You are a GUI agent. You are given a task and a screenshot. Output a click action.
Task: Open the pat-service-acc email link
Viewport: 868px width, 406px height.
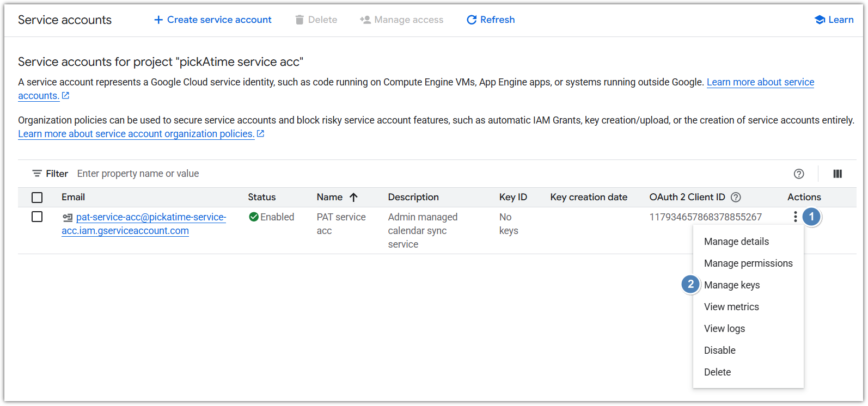tap(151, 217)
